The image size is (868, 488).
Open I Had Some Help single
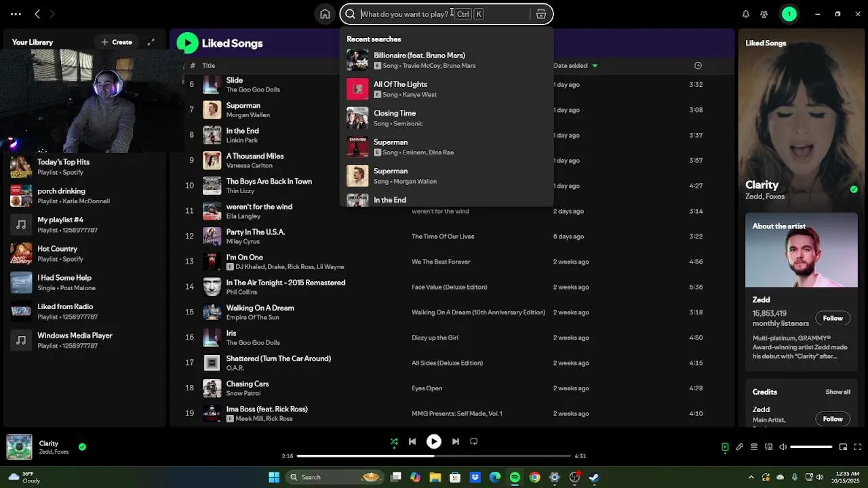(85, 283)
